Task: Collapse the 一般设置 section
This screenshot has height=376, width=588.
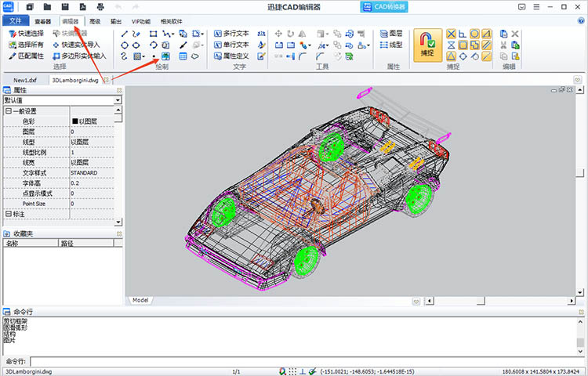Action: 9,111
